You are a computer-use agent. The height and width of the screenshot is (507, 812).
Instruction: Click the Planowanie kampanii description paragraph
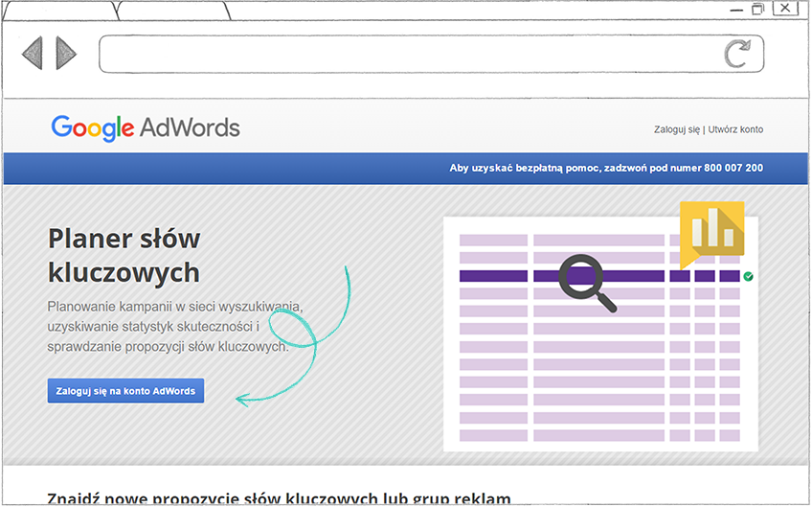pos(175,327)
